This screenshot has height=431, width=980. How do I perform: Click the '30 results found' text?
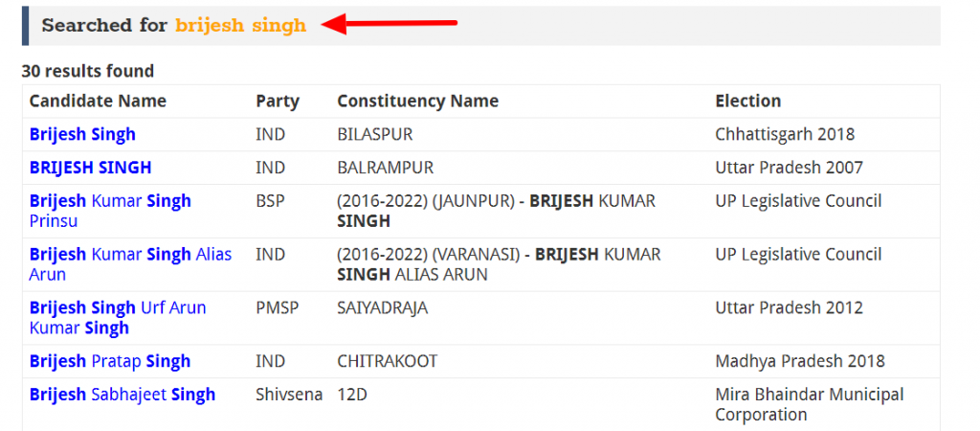click(x=88, y=71)
